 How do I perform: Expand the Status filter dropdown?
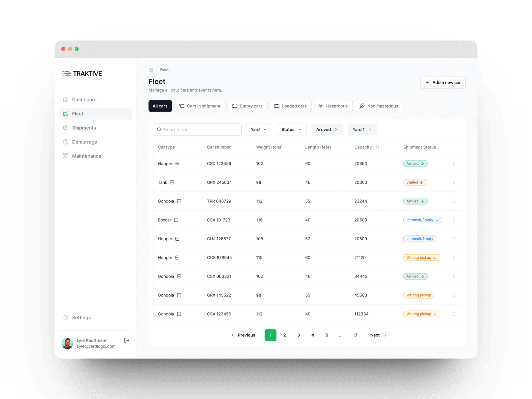(291, 129)
